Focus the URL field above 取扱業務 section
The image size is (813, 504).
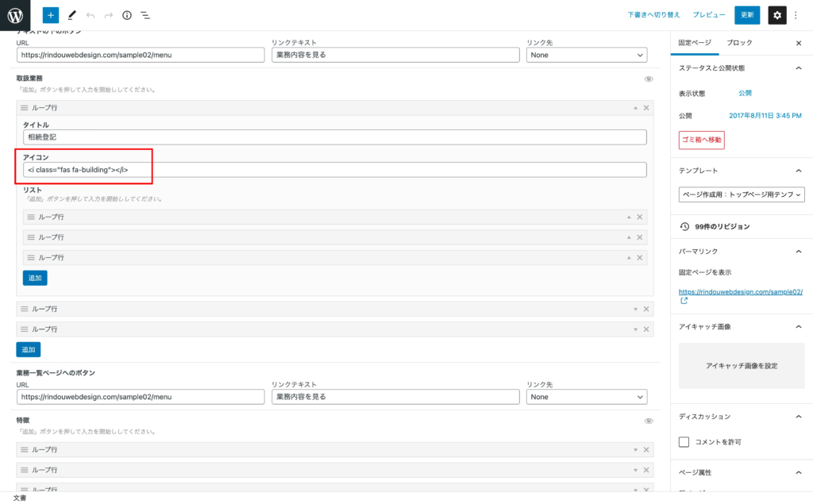pos(141,55)
